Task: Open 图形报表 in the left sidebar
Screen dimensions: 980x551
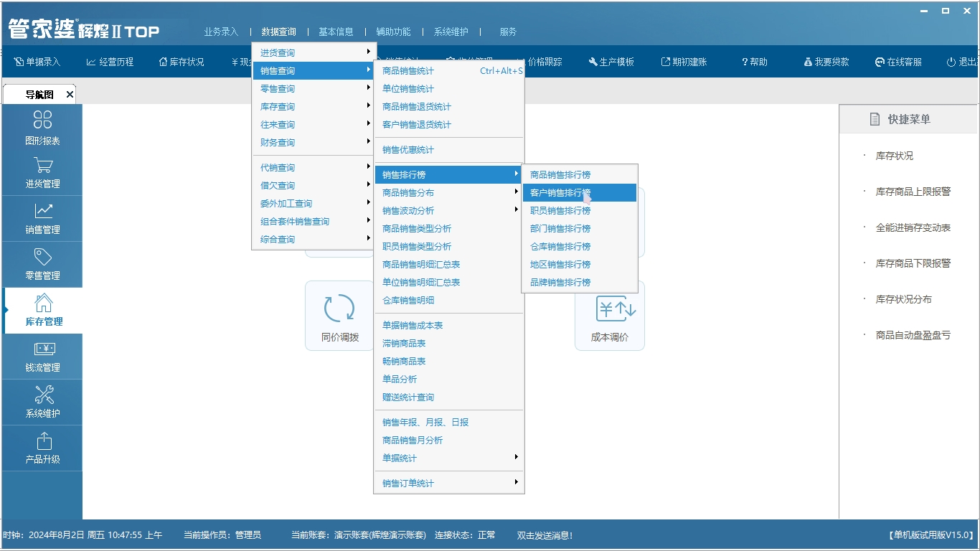Action: 42,127
